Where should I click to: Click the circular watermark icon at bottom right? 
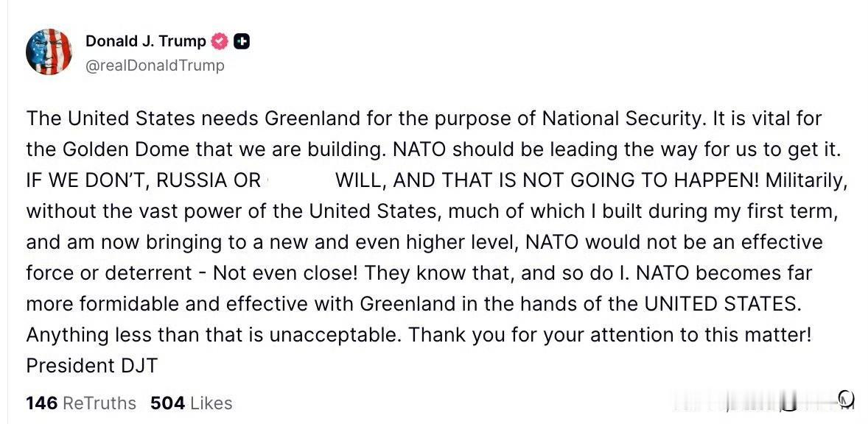(846, 398)
